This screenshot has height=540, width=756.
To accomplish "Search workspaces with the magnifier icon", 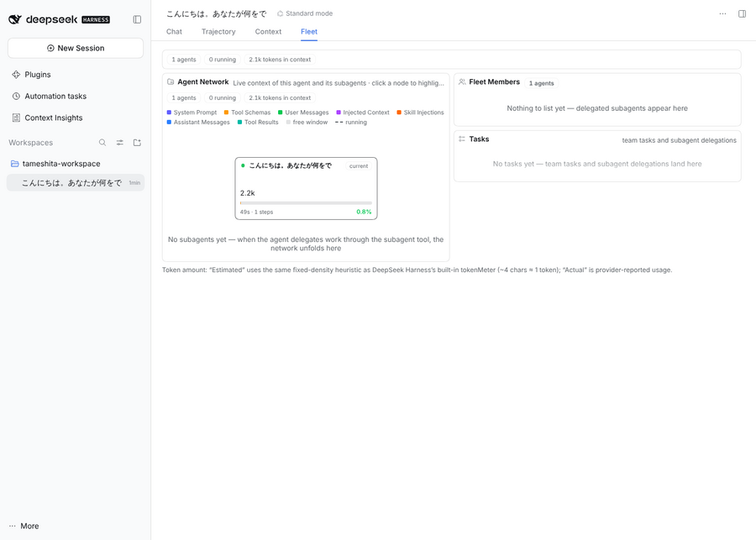I will [x=102, y=142].
